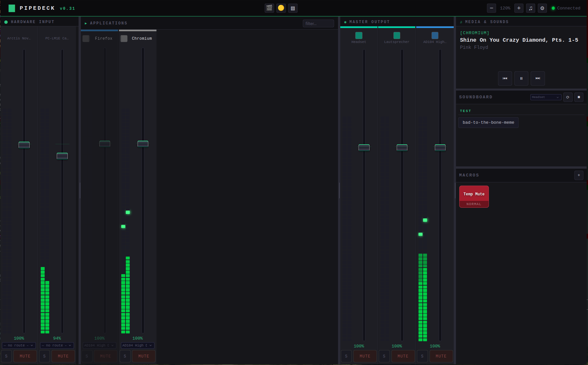Solo the Chromium channel
Viewport: 588px width, 365px height.
point(125,356)
